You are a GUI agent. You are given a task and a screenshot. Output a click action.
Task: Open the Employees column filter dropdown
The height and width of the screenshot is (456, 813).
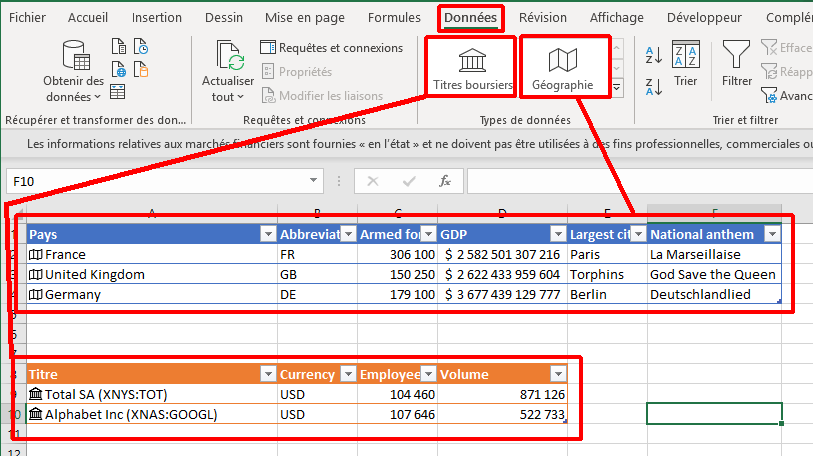pos(428,374)
